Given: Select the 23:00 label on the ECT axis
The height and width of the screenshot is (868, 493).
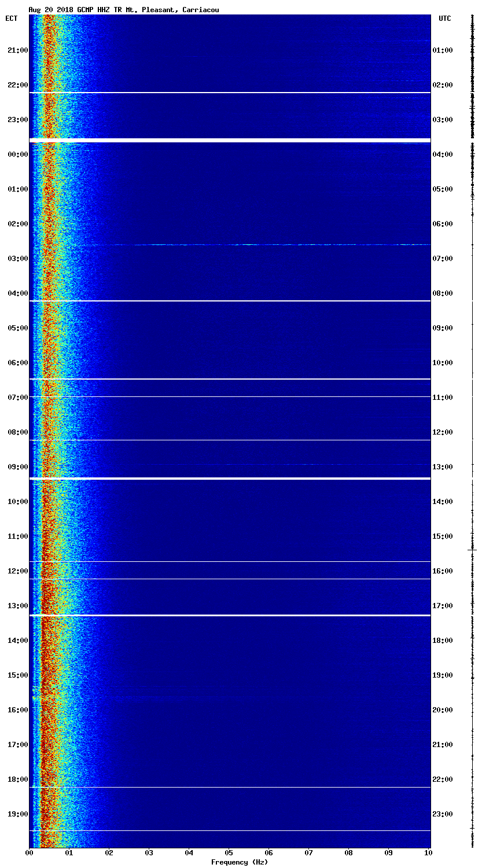Looking at the screenshot, I should [18, 120].
